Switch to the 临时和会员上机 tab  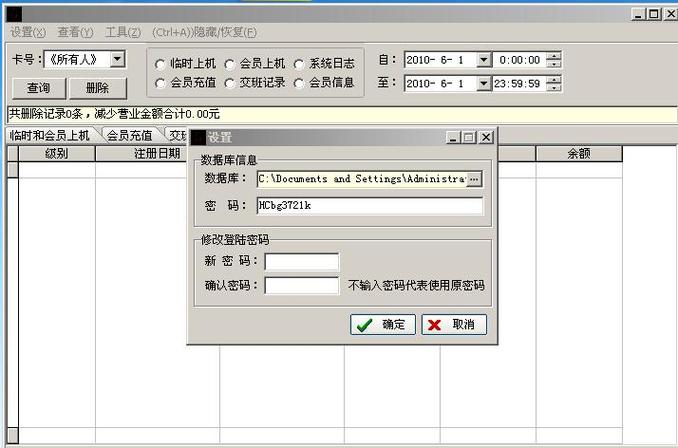coord(50,135)
